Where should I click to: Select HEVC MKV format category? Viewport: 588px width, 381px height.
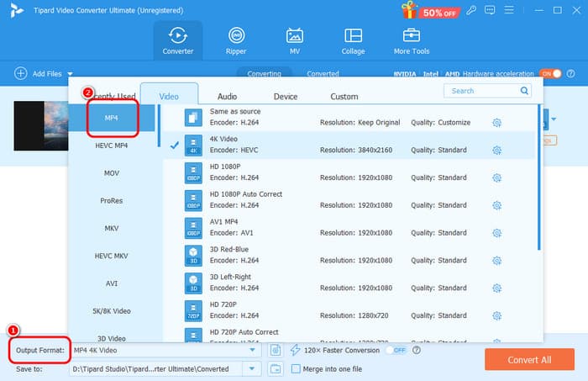(112, 256)
